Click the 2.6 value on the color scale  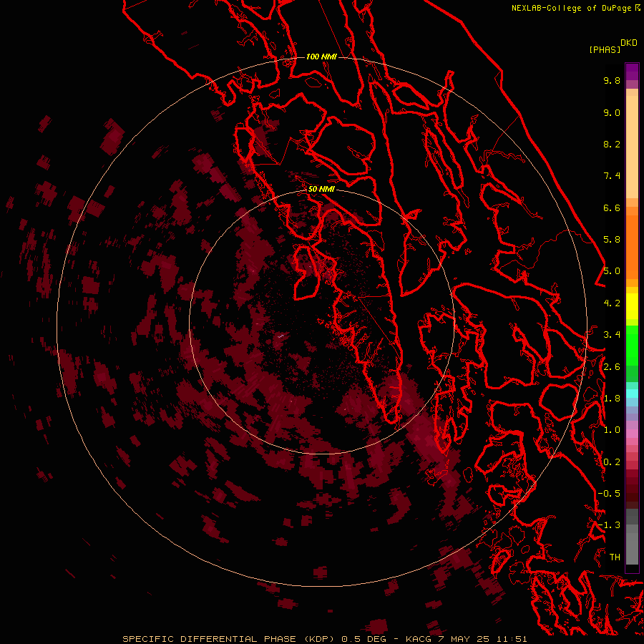click(x=612, y=367)
